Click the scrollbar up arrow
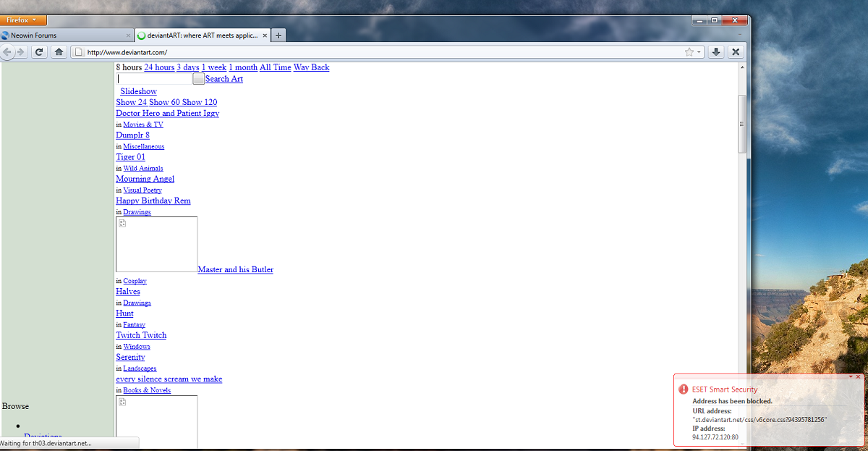 pyautogui.click(x=741, y=67)
